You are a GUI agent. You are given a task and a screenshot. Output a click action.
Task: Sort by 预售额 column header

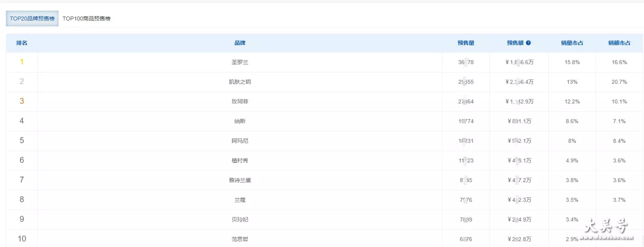515,43
